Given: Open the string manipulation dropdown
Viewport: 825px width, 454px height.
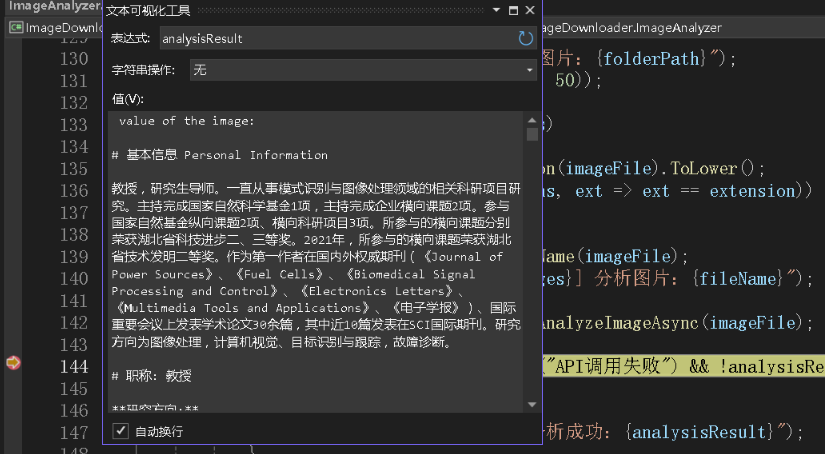Looking at the screenshot, I should coord(363,70).
